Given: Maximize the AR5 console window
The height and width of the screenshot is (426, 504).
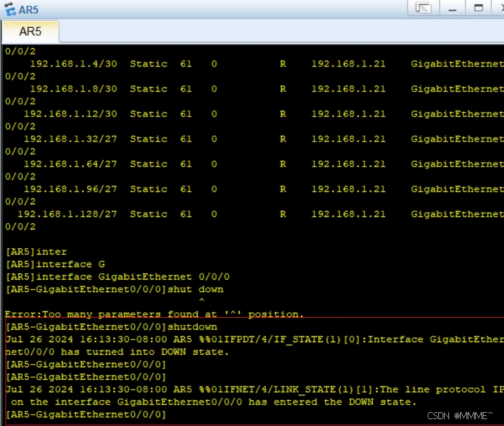Looking at the screenshot, I should coord(478,8).
